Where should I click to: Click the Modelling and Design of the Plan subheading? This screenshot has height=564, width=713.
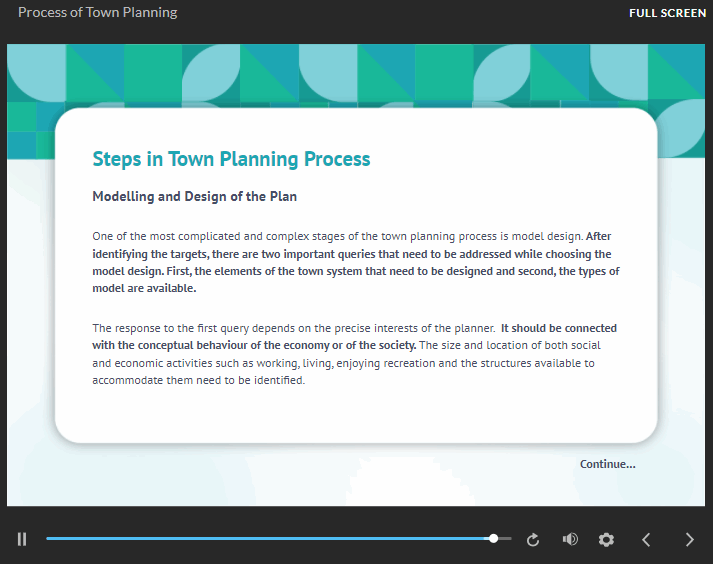[195, 196]
